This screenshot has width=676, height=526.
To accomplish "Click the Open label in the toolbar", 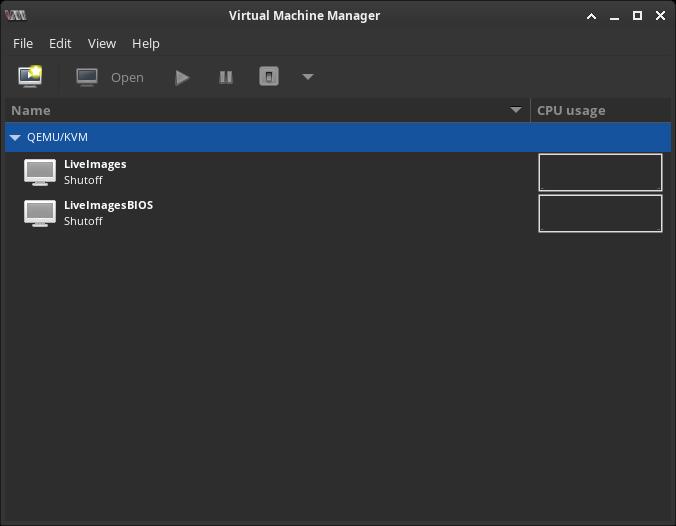I will click(x=127, y=78).
